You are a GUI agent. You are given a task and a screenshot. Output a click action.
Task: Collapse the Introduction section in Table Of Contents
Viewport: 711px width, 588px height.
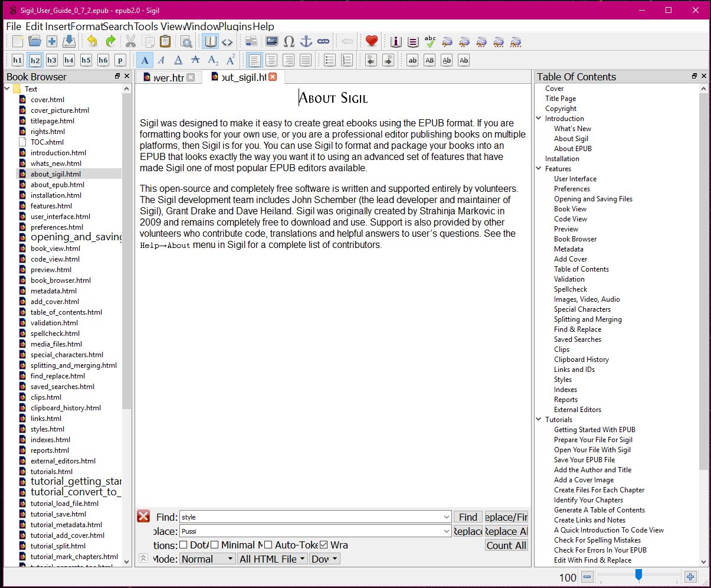click(539, 118)
